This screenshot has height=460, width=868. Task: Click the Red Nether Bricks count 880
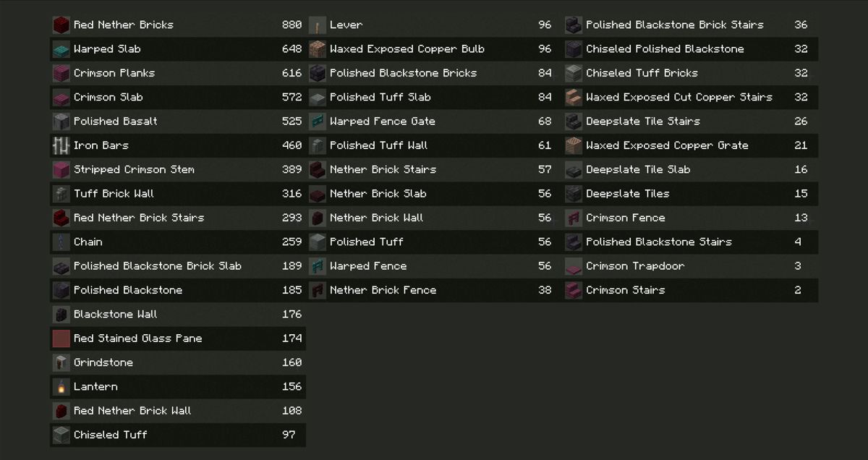(x=292, y=25)
